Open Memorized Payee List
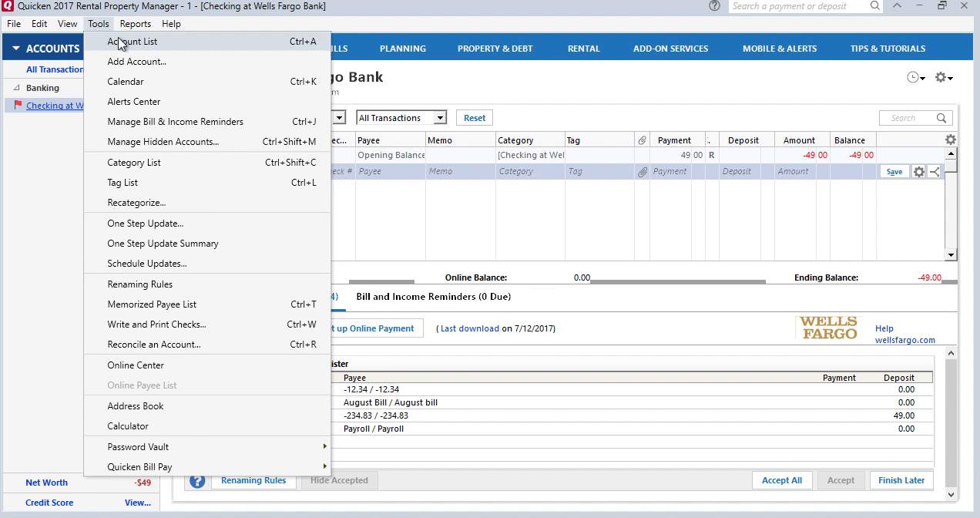The width and height of the screenshot is (980, 518). pos(207,304)
